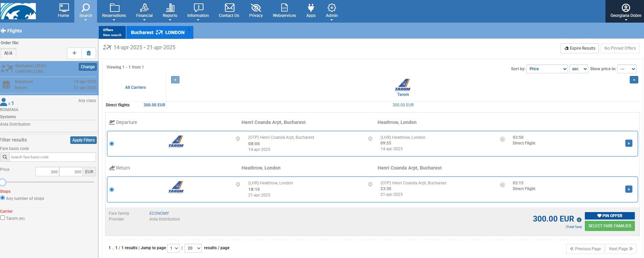
Task: Open the Apps plug icon
Action: [x=311, y=8]
